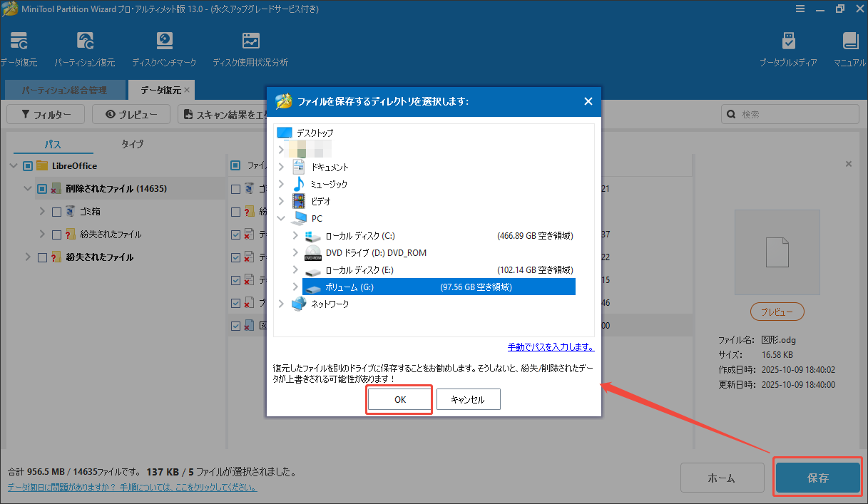Select the ドキュメント folder icon

[299, 167]
